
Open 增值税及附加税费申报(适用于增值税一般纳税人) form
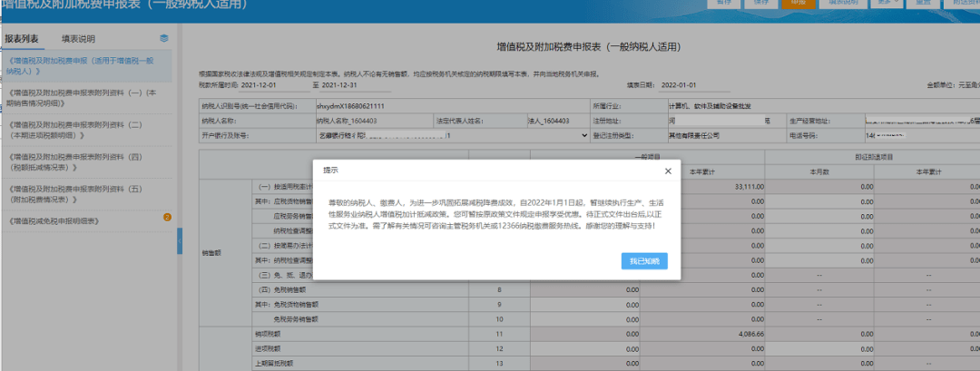86,66
